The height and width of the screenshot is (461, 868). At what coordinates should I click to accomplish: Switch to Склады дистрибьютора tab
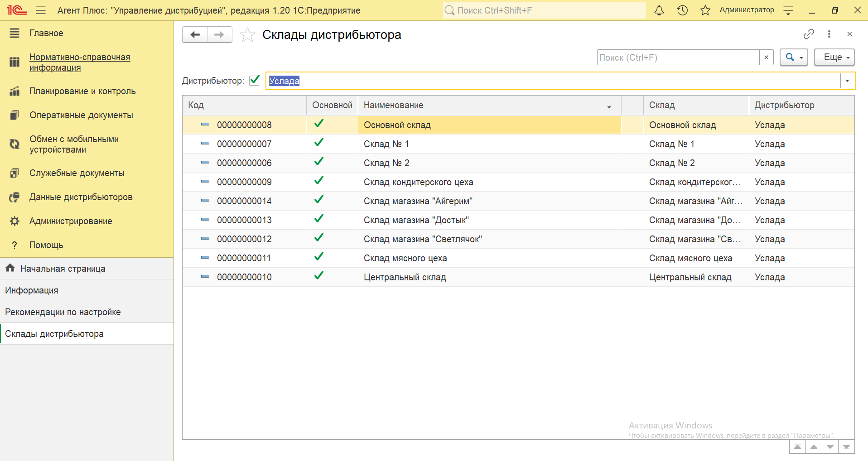click(x=87, y=334)
